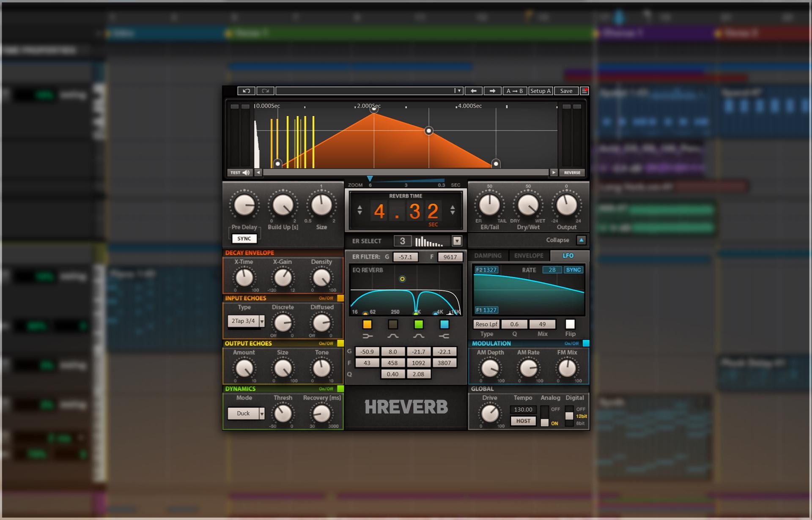Screen dimensions: 812x520
Task: Select the low shelf filter shape icon
Action: pos(367,336)
